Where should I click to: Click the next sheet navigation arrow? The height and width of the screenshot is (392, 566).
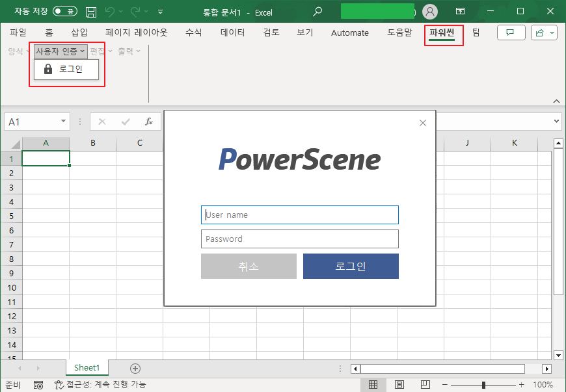38,368
